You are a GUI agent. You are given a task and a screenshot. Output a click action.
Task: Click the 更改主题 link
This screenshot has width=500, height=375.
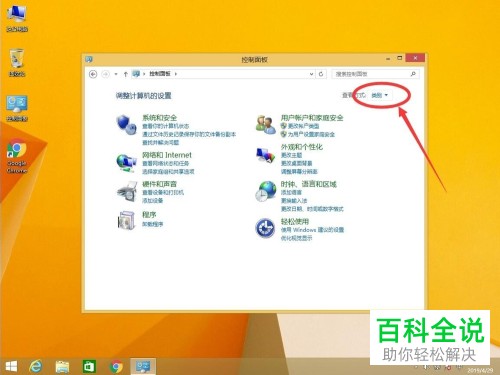[291, 155]
